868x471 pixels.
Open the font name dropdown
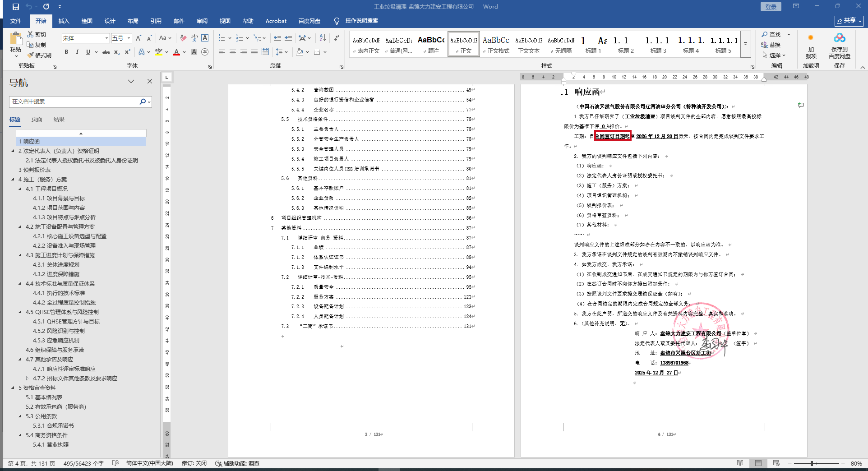[x=106, y=38]
